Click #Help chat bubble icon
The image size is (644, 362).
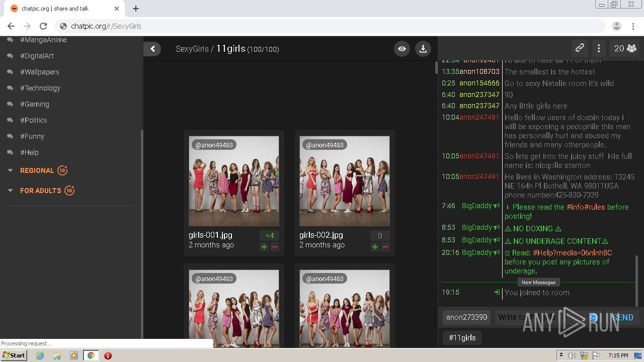click(10, 152)
